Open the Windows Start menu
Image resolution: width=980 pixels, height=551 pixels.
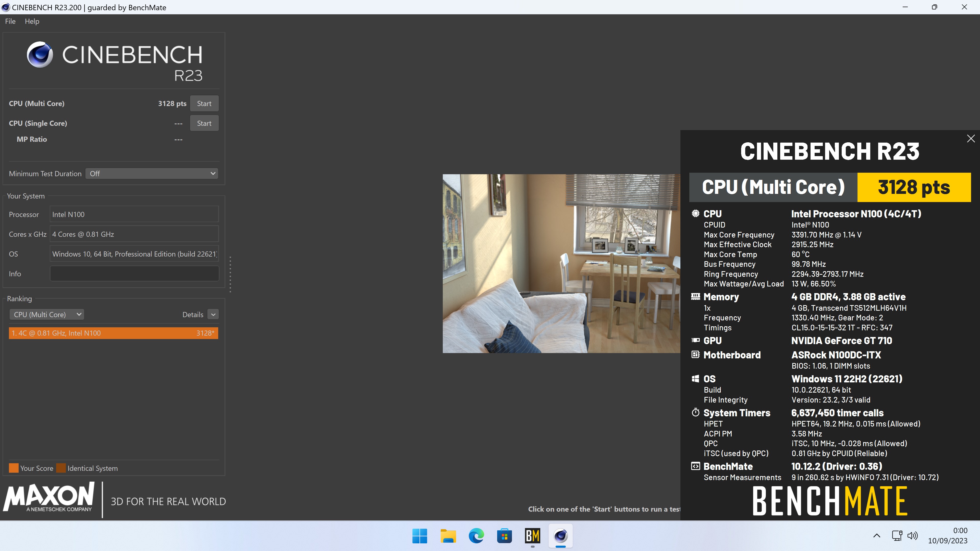click(420, 536)
